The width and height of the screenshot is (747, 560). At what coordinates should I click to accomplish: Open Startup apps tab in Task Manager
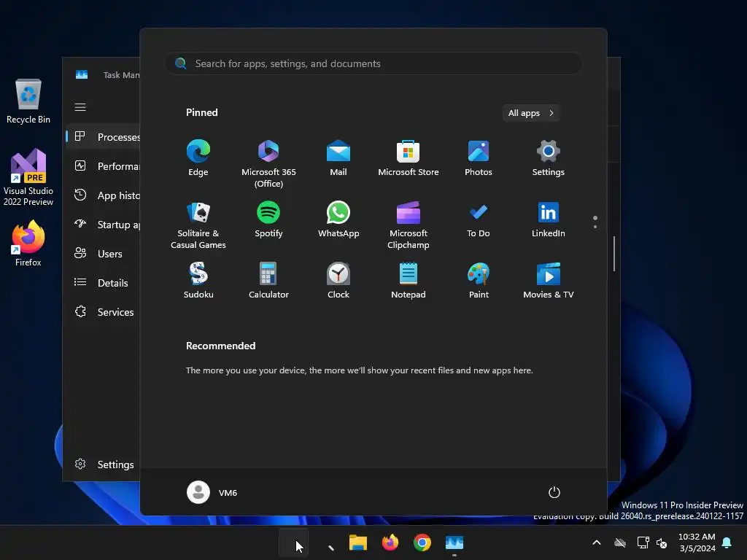[103, 225]
